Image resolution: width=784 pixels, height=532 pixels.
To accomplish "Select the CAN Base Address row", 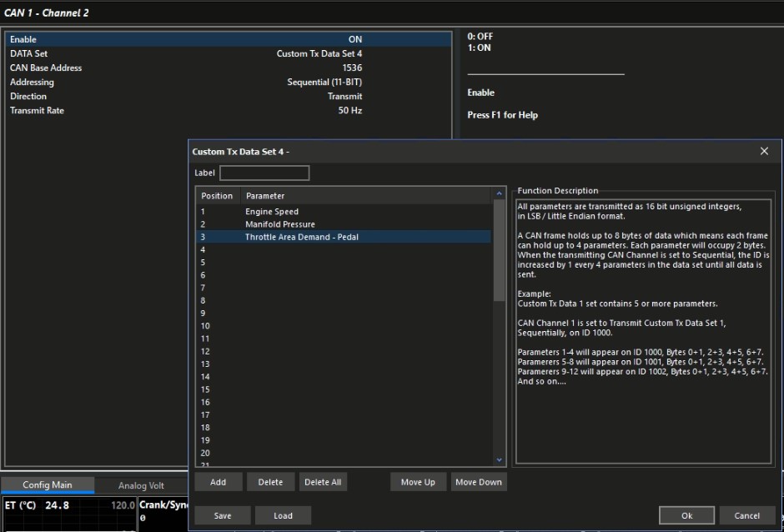I will (228, 68).
